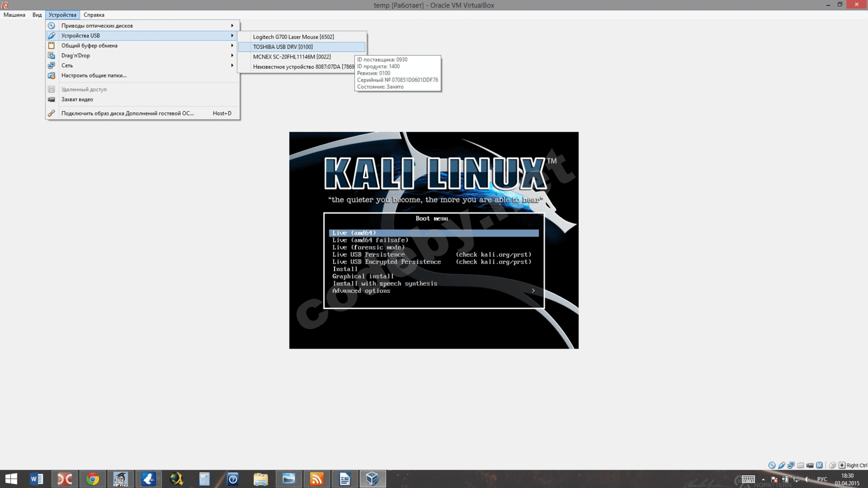Switch to the VirtualBox taskbar icon
868x488 pixels.
tap(372, 479)
